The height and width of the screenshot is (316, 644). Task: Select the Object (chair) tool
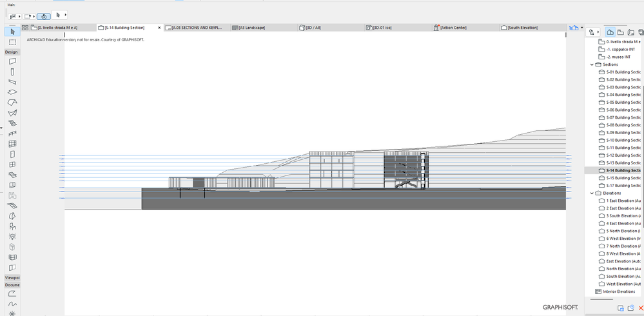coord(12,226)
